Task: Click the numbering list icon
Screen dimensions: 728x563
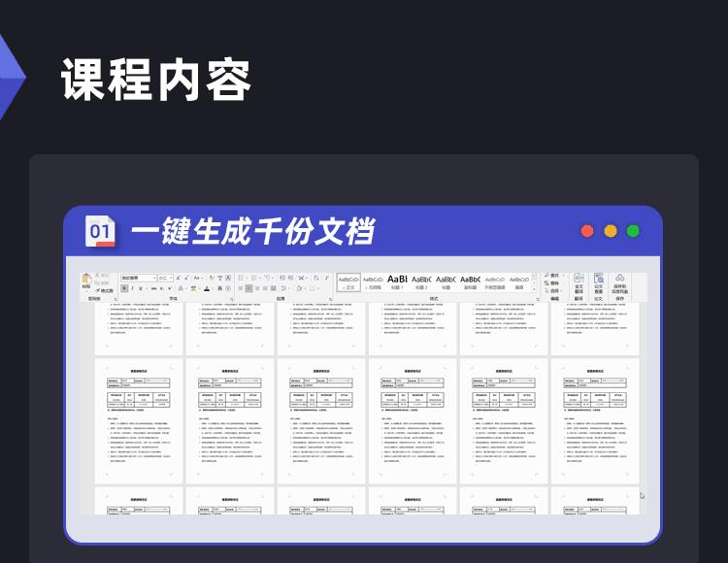Action: 254,278
